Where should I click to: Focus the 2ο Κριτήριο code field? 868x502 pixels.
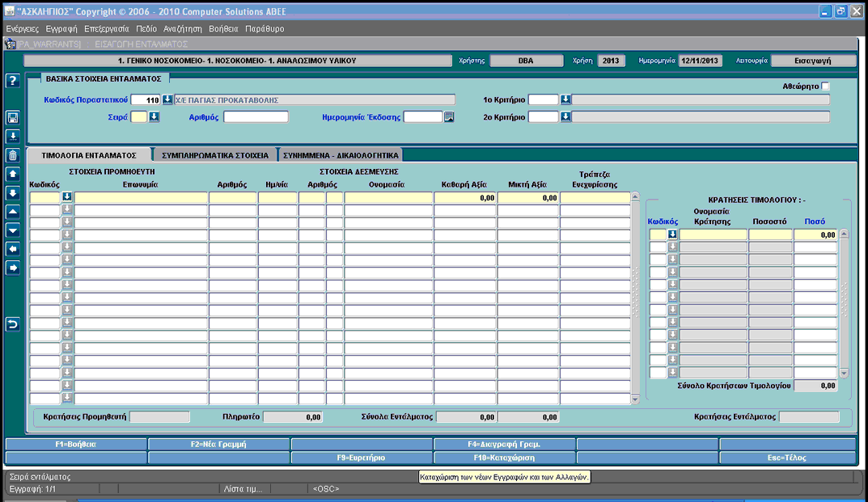click(543, 116)
